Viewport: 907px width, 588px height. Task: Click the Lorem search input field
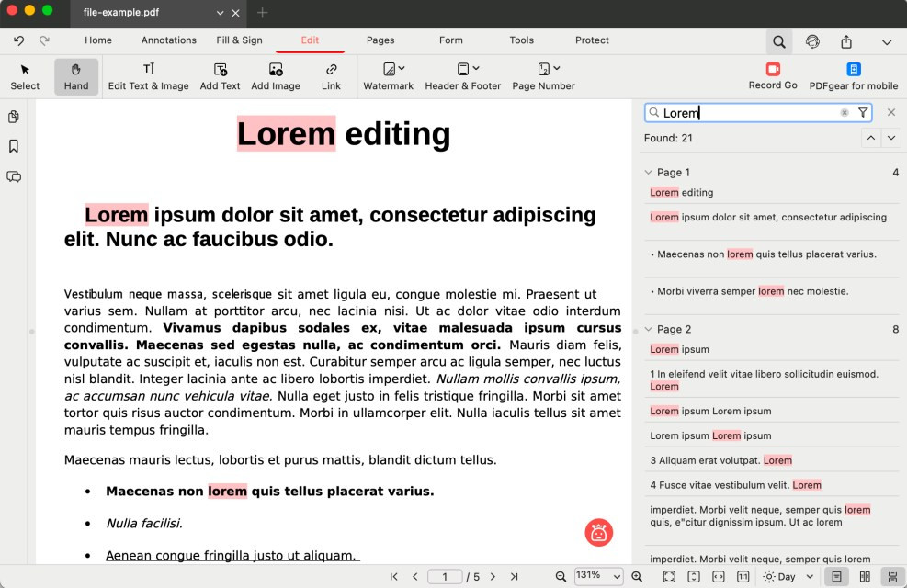(x=749, y=113)
